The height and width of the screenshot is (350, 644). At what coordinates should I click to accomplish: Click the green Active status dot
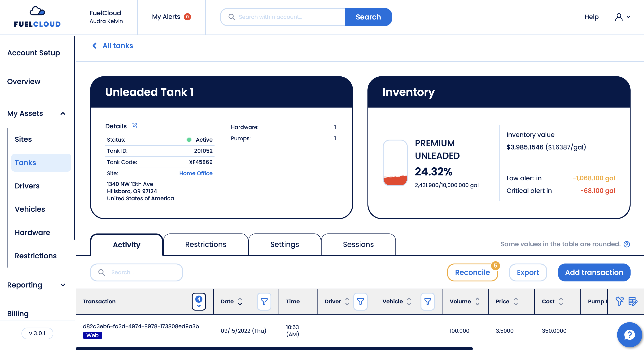pyautogui.click(x=189, y=140)
